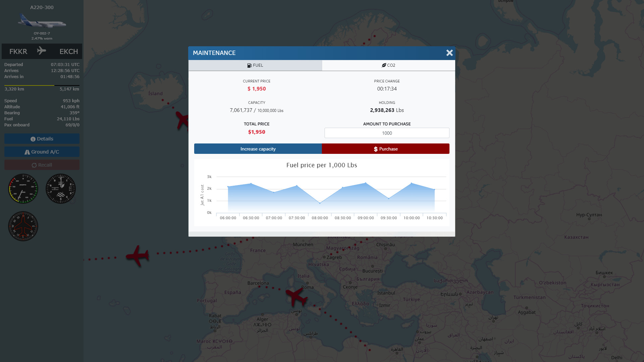Click Purchase fuel button
This screenshot has width=644, height=362.
tap(385, 148)
